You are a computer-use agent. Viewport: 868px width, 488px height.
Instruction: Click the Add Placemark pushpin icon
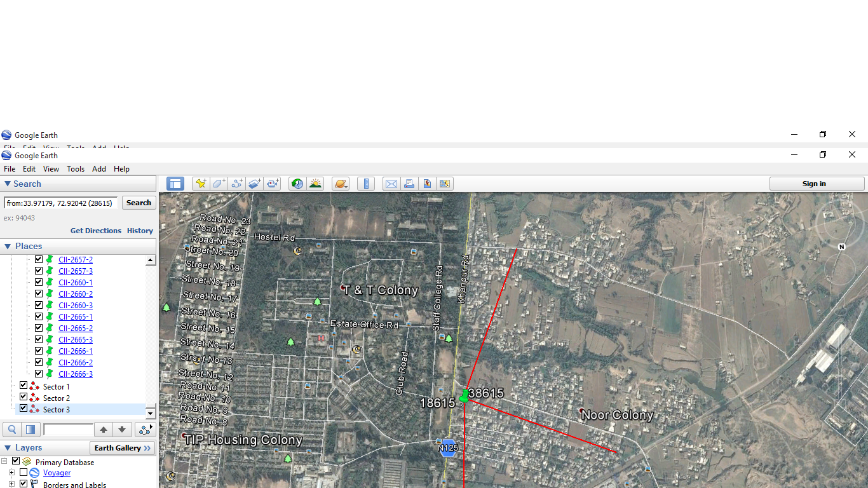[201, 184]
